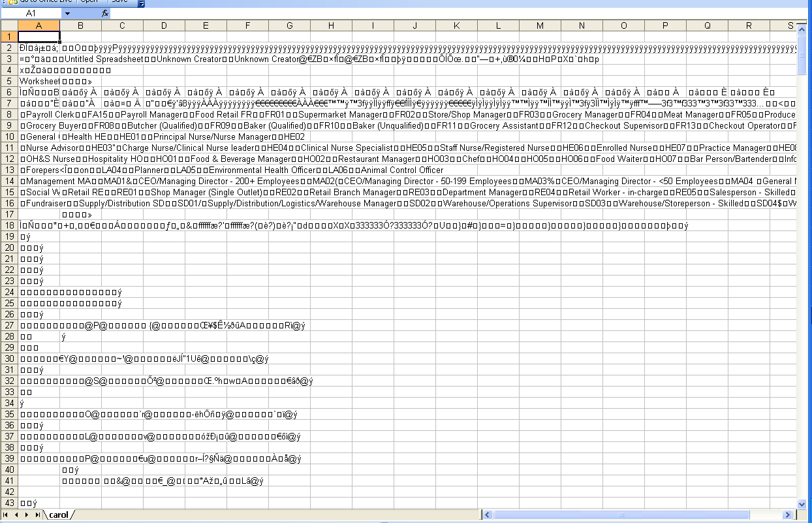The height and width of the screenshot is (523, 812).
Task: Select column P header
Action: pos(665,25)
